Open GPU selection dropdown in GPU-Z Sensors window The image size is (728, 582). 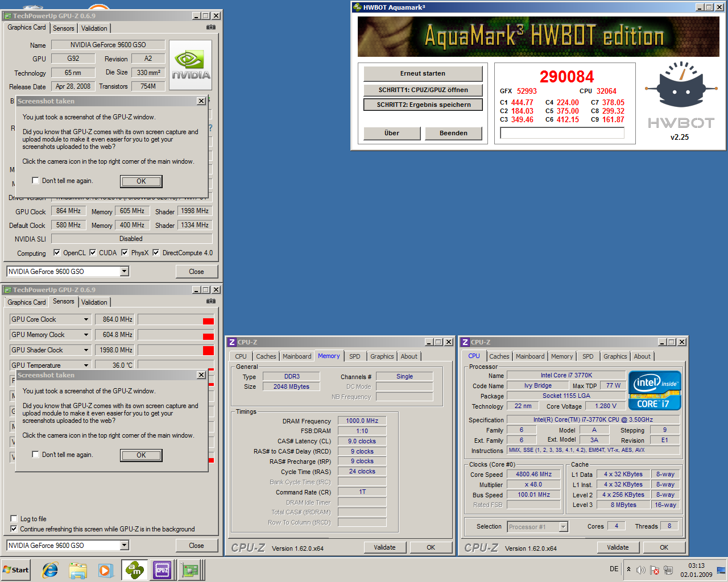(125, 546)
